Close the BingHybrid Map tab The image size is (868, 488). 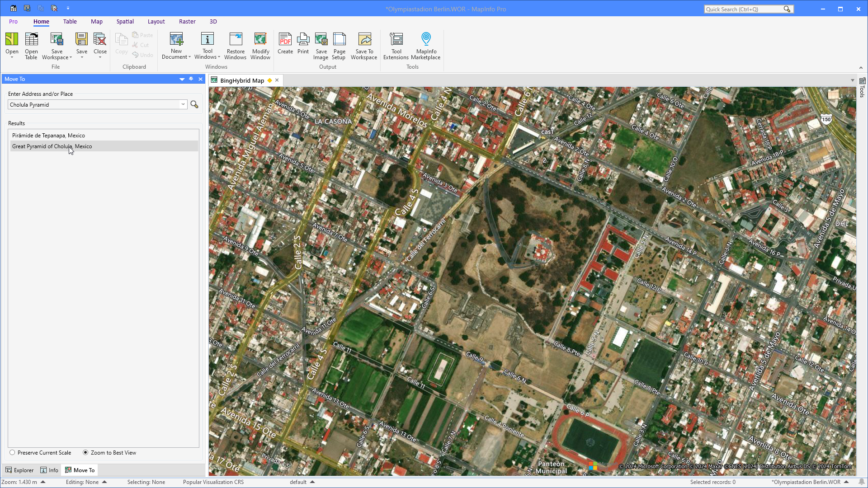pos(277,80)
